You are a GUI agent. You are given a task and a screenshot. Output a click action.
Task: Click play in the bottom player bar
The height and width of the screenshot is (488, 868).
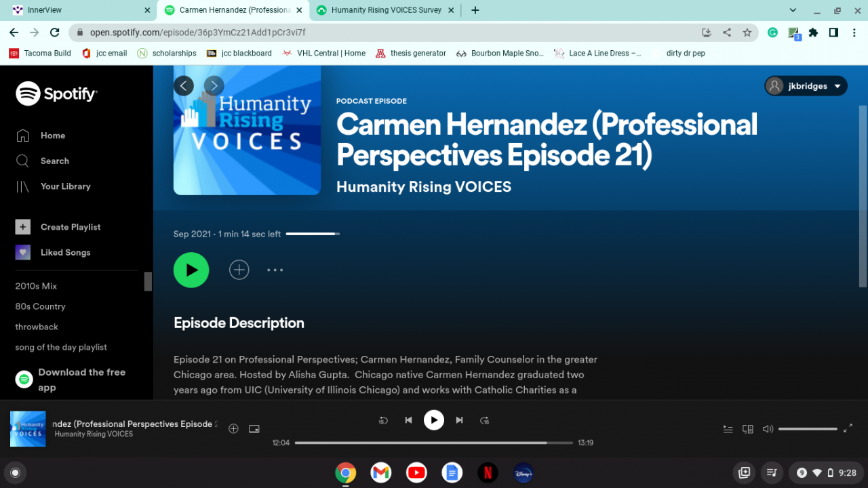pos(434,420)
